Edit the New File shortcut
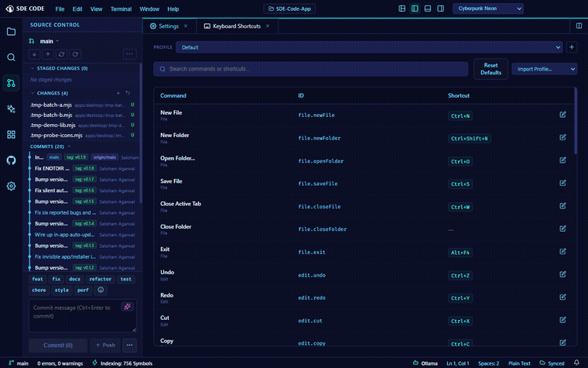Image resolution: width=588 pixels, height=368 pixels. click(x=562, y=115)
